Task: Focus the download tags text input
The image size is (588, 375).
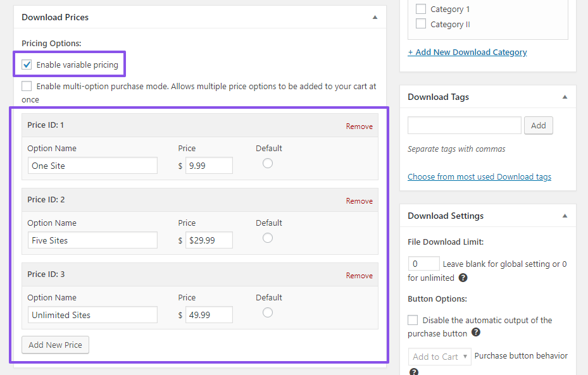Action: (x=464, y=125)
